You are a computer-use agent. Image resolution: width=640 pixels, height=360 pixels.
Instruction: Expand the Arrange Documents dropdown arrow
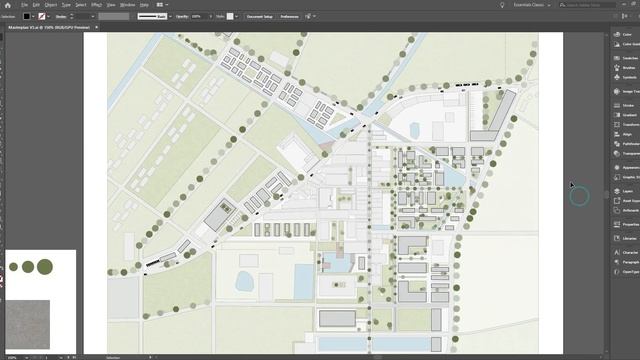167,5
